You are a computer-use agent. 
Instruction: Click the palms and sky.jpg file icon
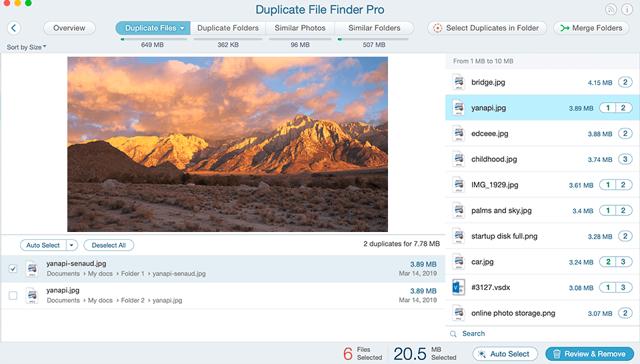[459, 211]
